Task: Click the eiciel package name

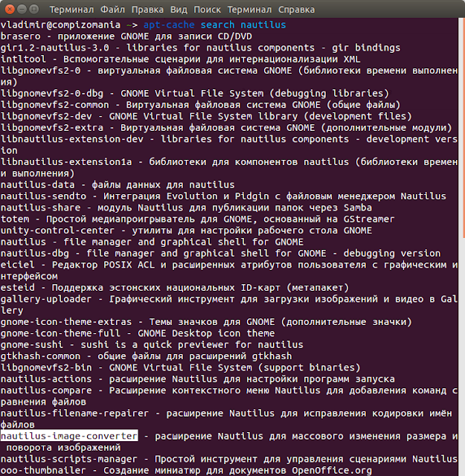Action: coord(18,265)
